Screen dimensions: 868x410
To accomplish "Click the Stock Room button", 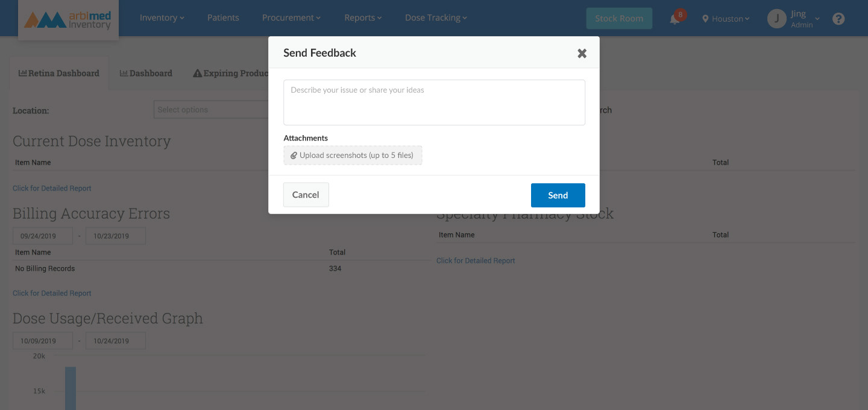I will pyautogui.click(x=619, y=19).
